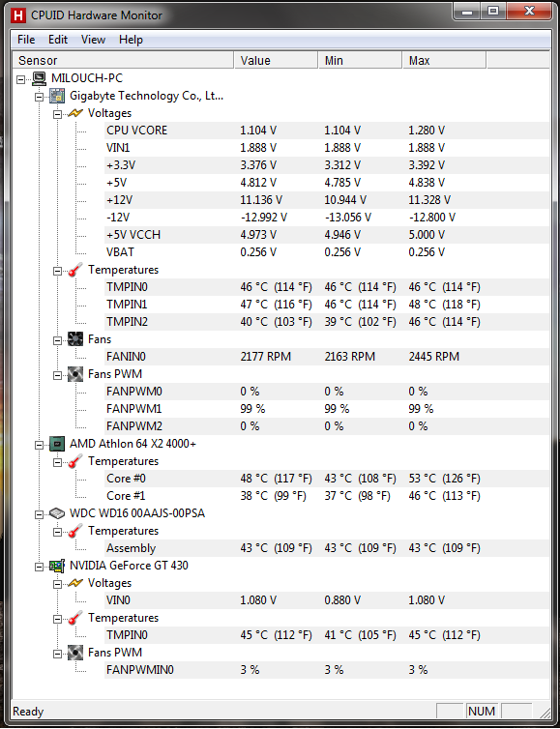
Task: Select the -12V sensor row
Action: coord(327,218)
